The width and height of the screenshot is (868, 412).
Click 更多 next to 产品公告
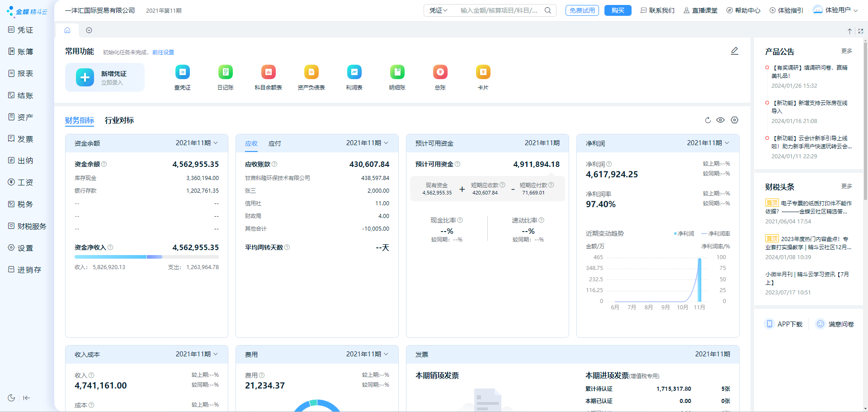[847, 51]
